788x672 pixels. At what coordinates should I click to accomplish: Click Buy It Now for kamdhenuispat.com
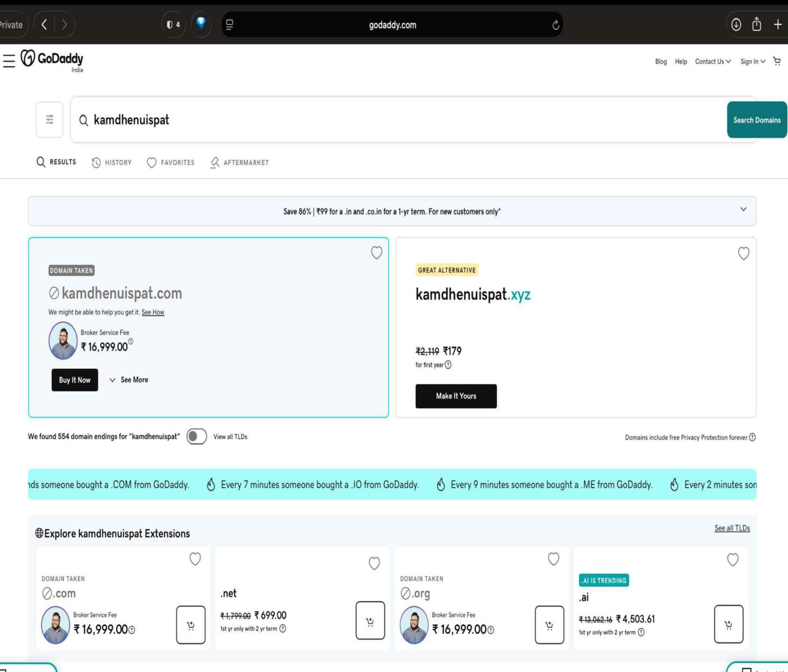pos(75,380)
